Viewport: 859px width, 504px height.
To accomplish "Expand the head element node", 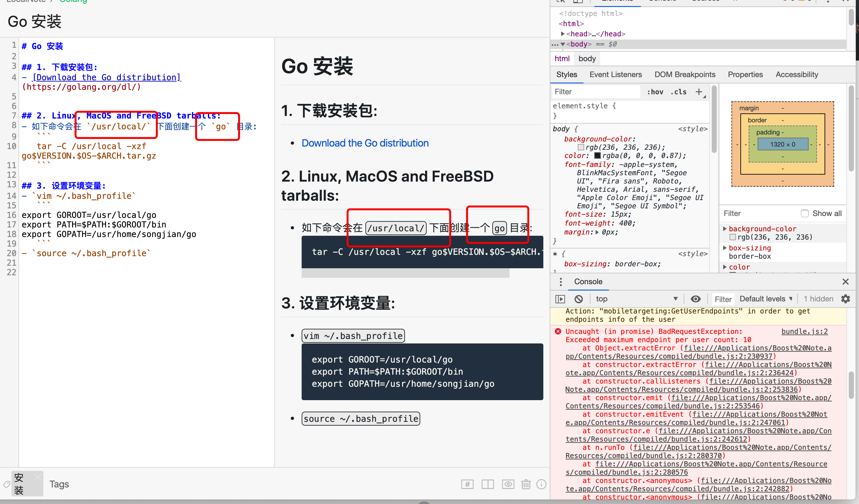I will [x=563, y=34].
